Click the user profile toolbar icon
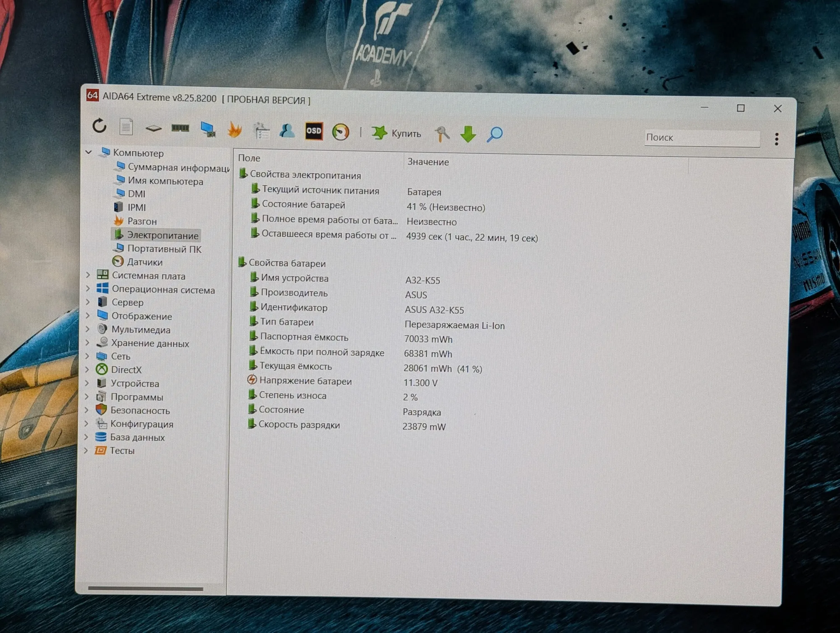 (287, 131)
